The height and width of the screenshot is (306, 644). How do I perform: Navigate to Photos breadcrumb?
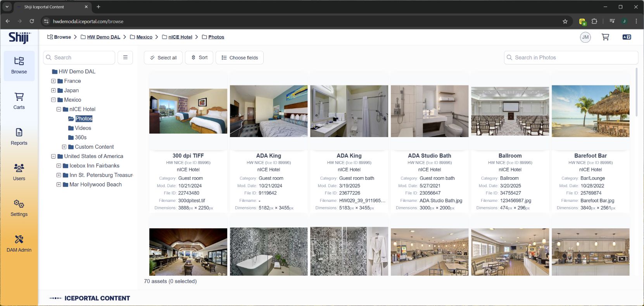tap(216, 37)
